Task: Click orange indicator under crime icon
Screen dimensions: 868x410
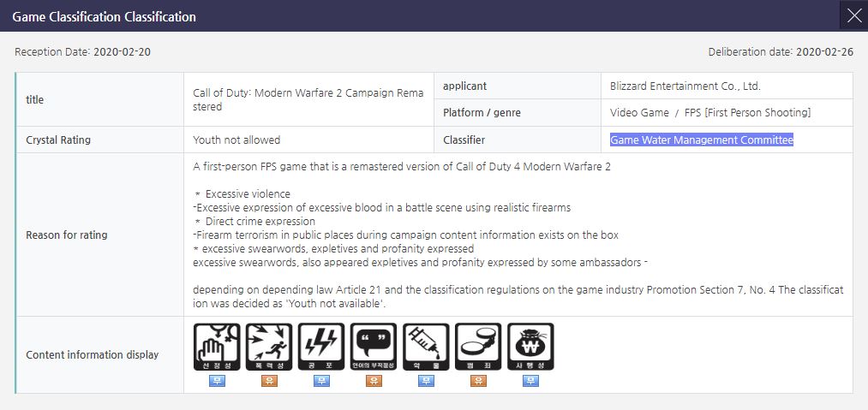Action: click(478, 381)
